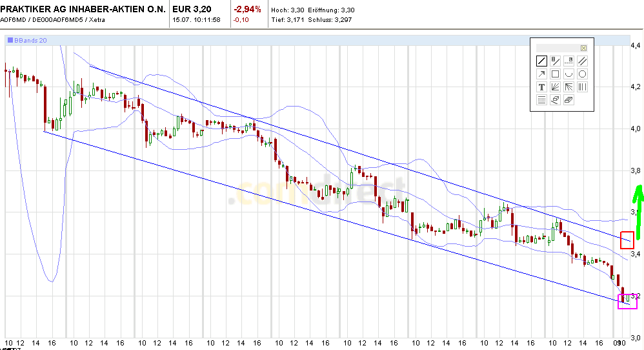
Task: Click the Eröffnung: 3,30 value
Action: 332,10
